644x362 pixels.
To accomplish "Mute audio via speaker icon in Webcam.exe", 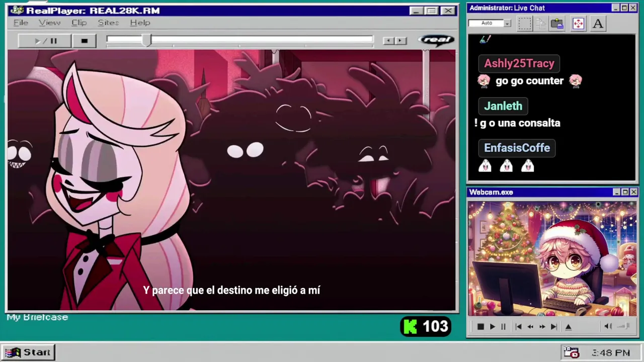I will click(x=608, y=326).
